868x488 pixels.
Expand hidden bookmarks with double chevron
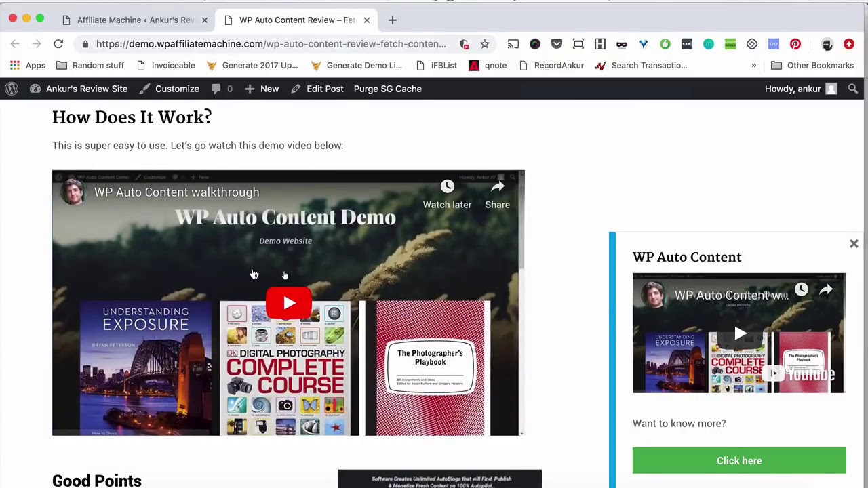753,66
